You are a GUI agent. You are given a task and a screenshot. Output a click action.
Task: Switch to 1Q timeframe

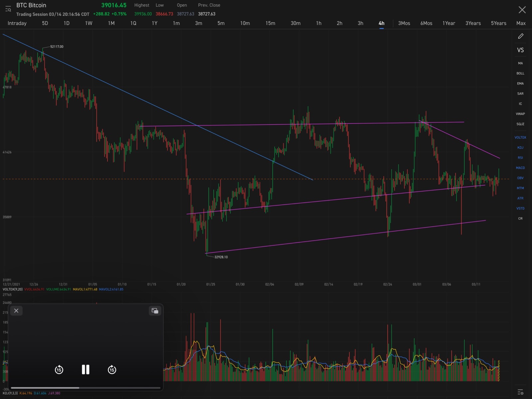[x=133, y=23]
